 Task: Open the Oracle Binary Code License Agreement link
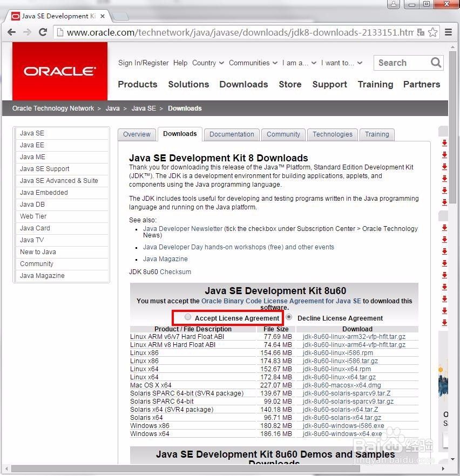281,301
